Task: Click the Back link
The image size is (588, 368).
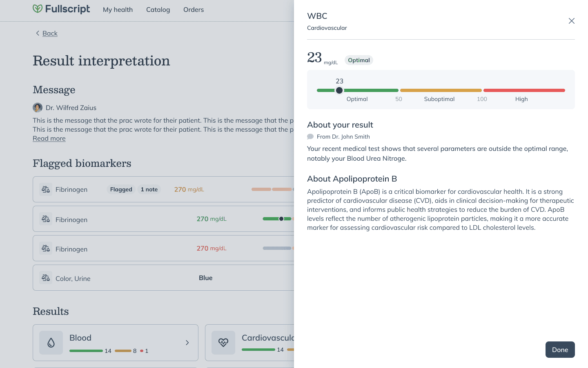Action: [x=50, y=33]
